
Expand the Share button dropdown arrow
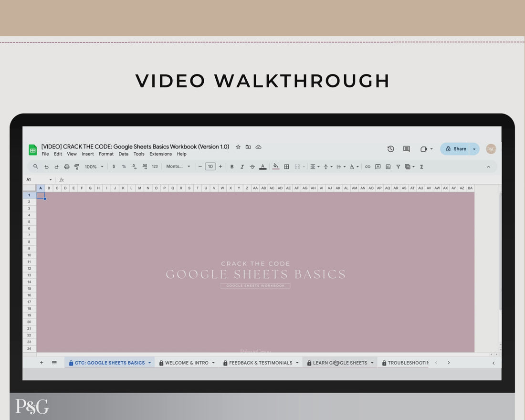[x=474, y=149]
